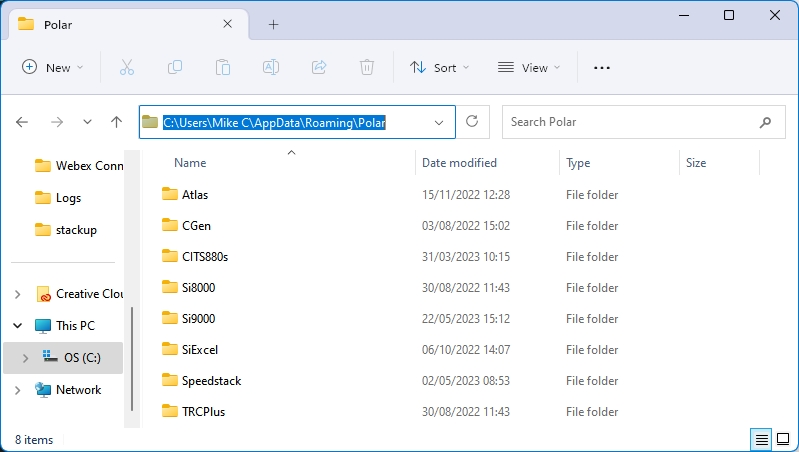Close the Polar tab

pos(228,24)
